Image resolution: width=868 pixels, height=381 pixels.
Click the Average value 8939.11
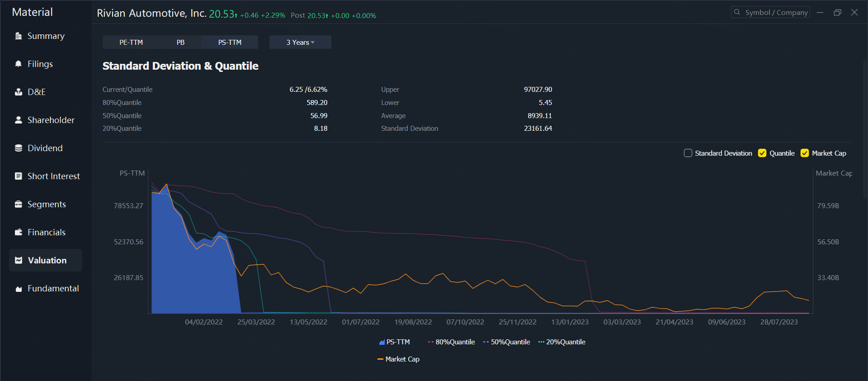point(540,116)
